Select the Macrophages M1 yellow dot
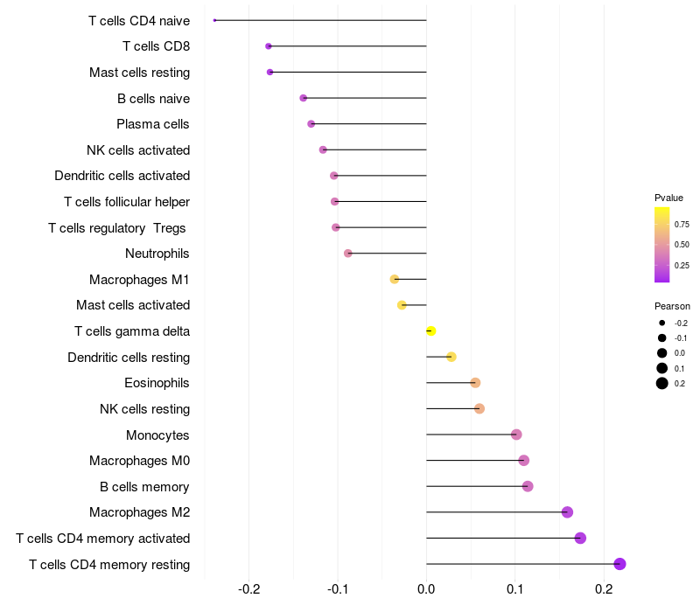 click(395, 279)
